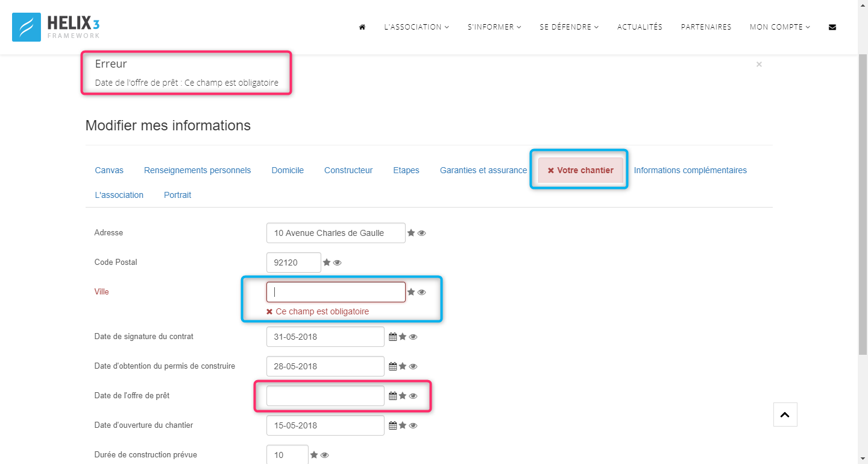Dismiss the Erreur alert message
The image size is (868, 464).
tap(759, 65)
